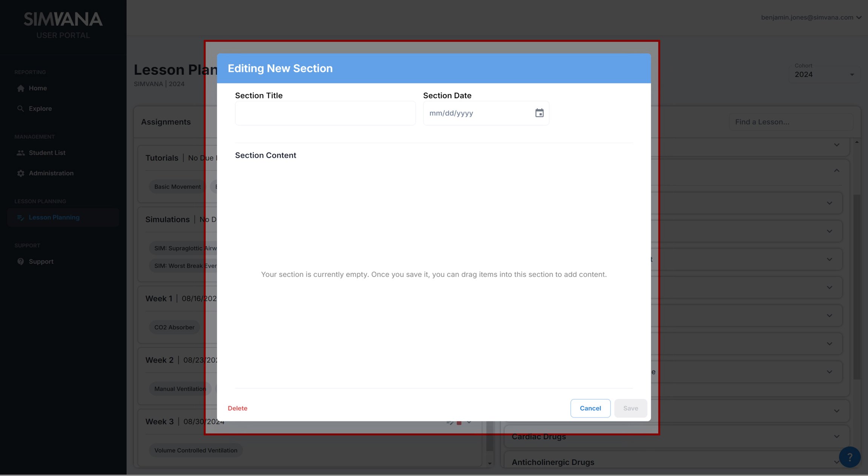
Task: Switch to the Assignments tab
Action: (x=166, y=121)
